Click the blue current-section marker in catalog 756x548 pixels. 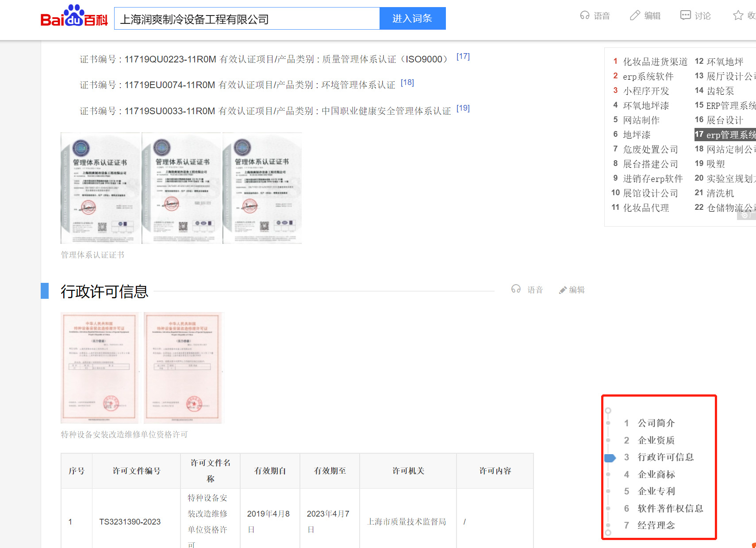tap(610, 458)
